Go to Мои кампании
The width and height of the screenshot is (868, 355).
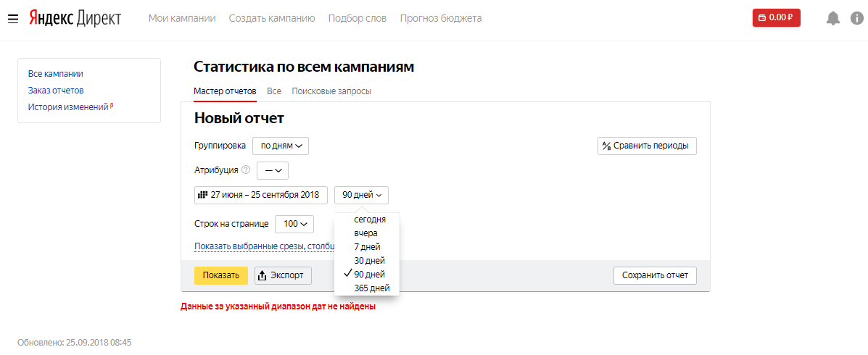(182, 18)
